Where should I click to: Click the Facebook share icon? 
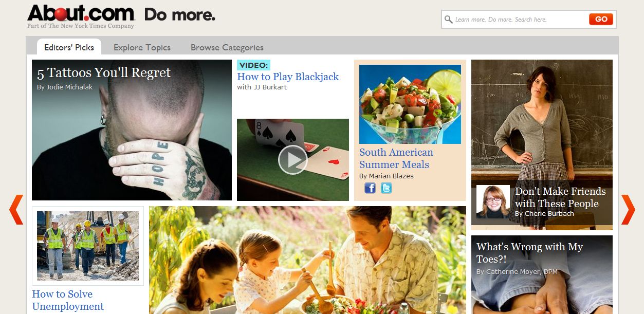370,188
